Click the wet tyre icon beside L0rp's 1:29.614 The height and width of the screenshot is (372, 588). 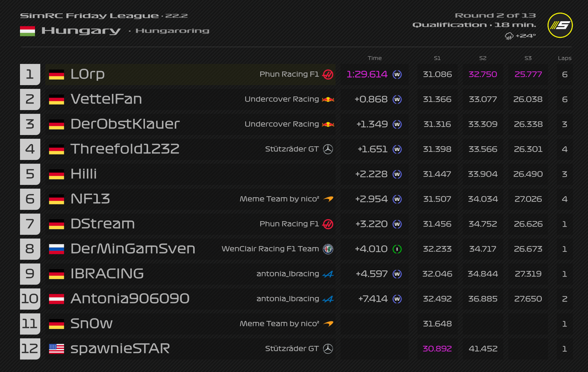click(397, 74)
